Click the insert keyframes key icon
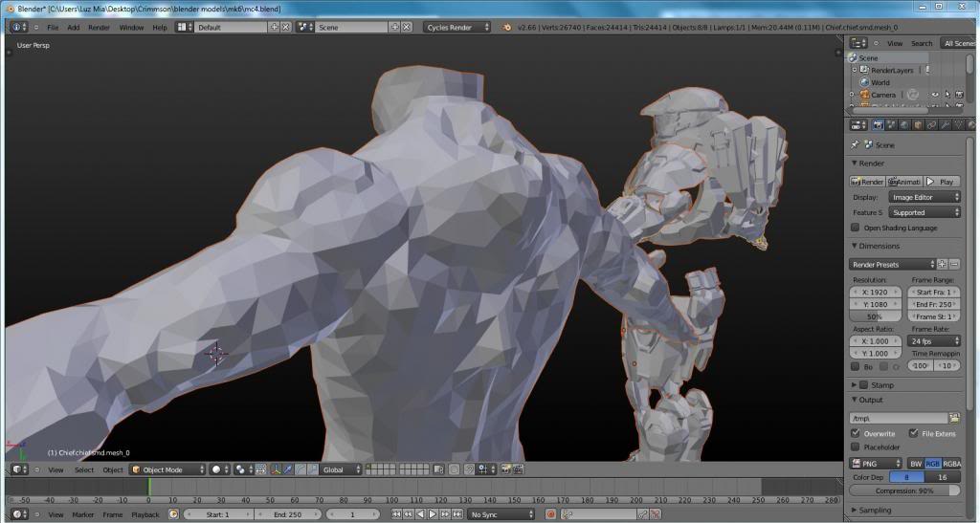This screenshot has width=980, height=523. (x=642, y=514)
